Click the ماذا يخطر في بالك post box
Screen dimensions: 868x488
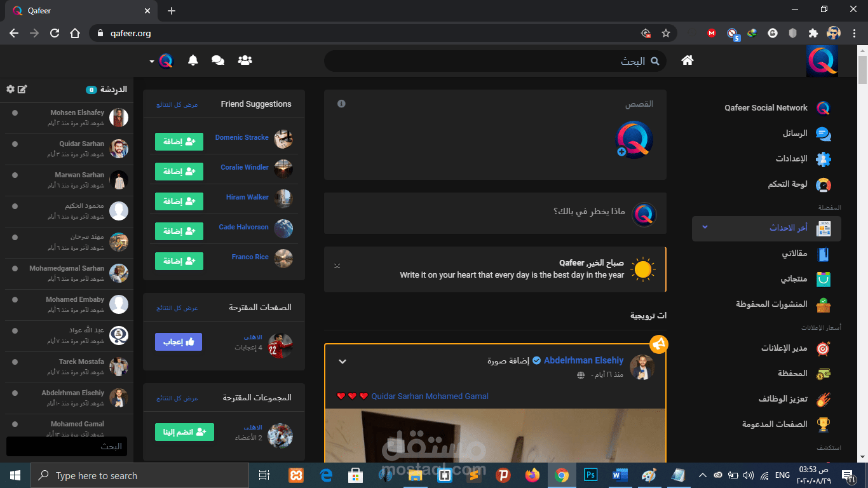[x=495, y=213]
